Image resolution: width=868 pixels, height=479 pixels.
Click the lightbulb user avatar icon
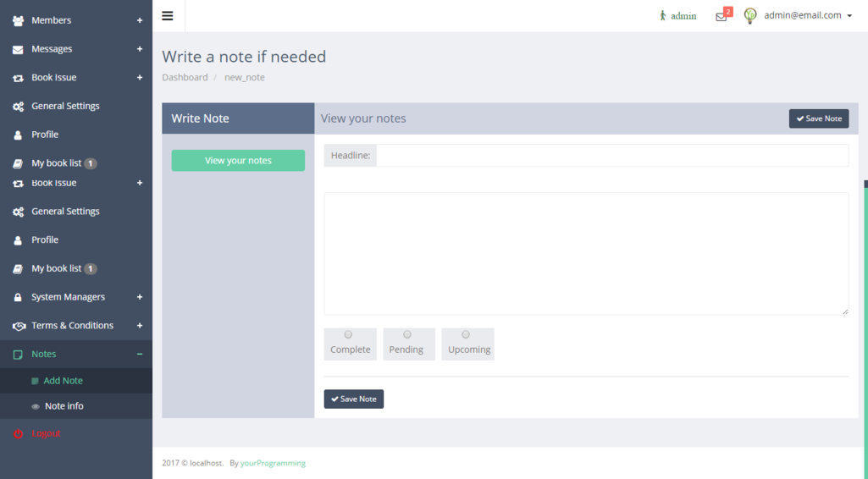pos(749,15)
